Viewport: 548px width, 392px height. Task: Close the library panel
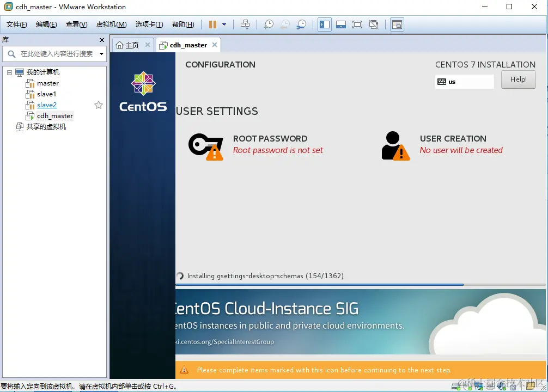(x=102, y=40)
